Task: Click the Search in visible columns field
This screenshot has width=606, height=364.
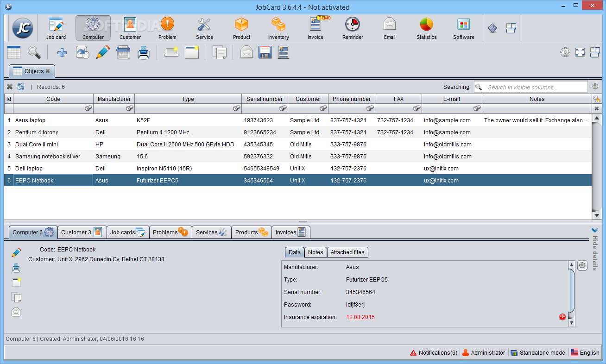Action: point(531,87)
